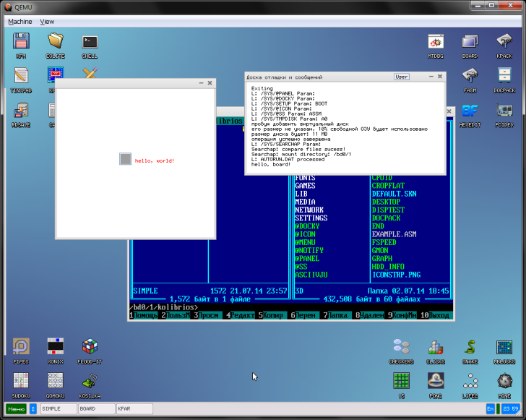
Task: Launch the PONG game icon
Action: click(x=436, y=385)
